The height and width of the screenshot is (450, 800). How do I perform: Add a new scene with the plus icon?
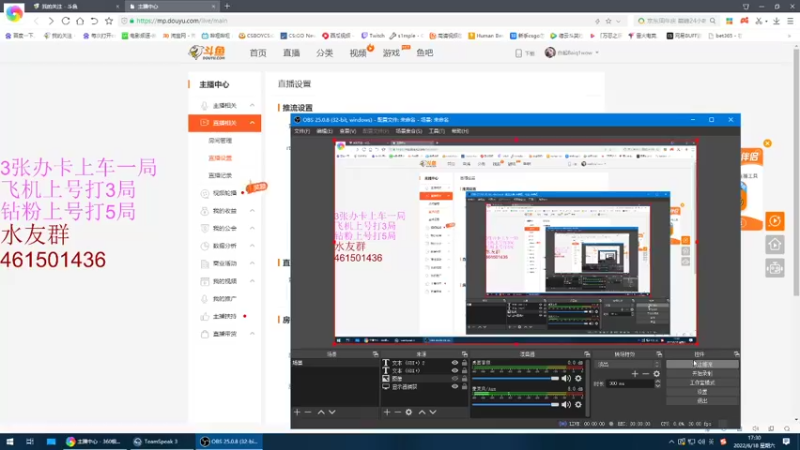click(x=297, y=412)
